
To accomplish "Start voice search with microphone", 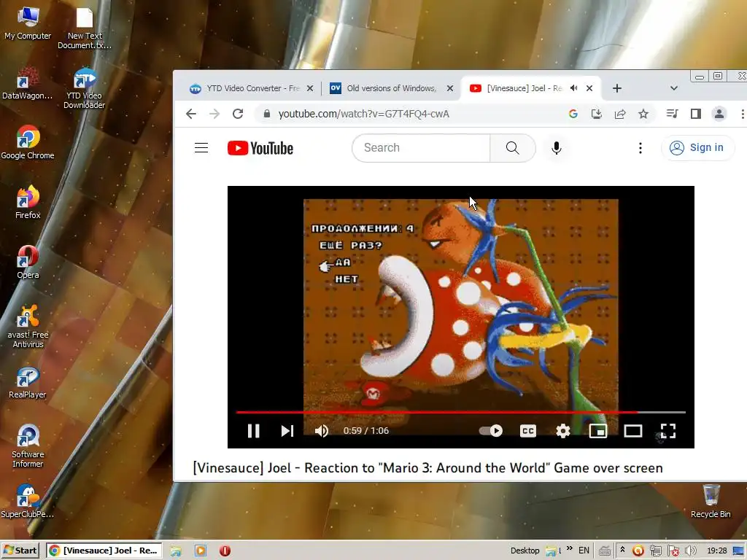I will pyautogui.click(x=556, y=147).
